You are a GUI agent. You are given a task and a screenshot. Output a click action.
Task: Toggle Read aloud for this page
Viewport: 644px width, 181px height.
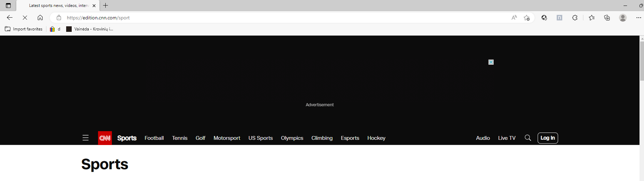pos(514,18)
